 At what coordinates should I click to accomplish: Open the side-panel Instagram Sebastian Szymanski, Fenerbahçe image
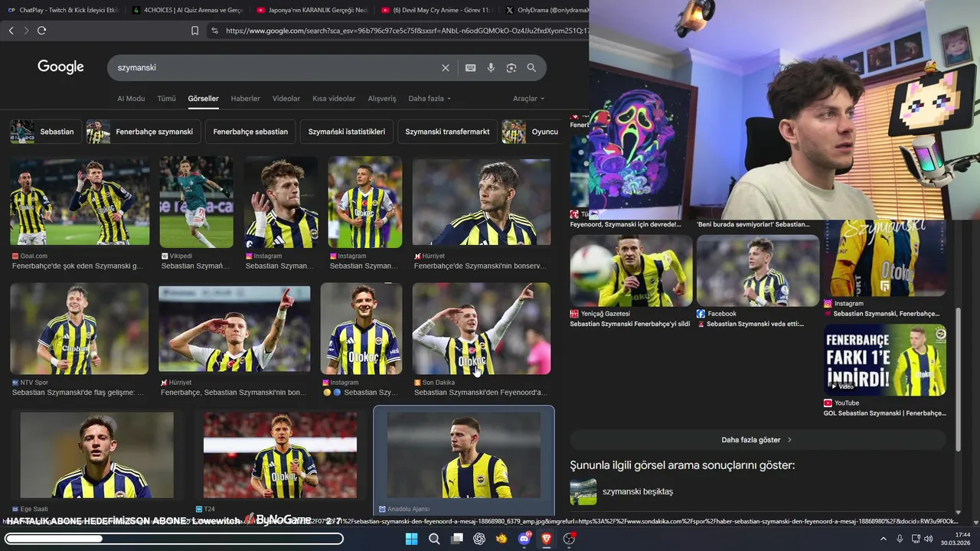pyautogui.click(x=885, y=258)
